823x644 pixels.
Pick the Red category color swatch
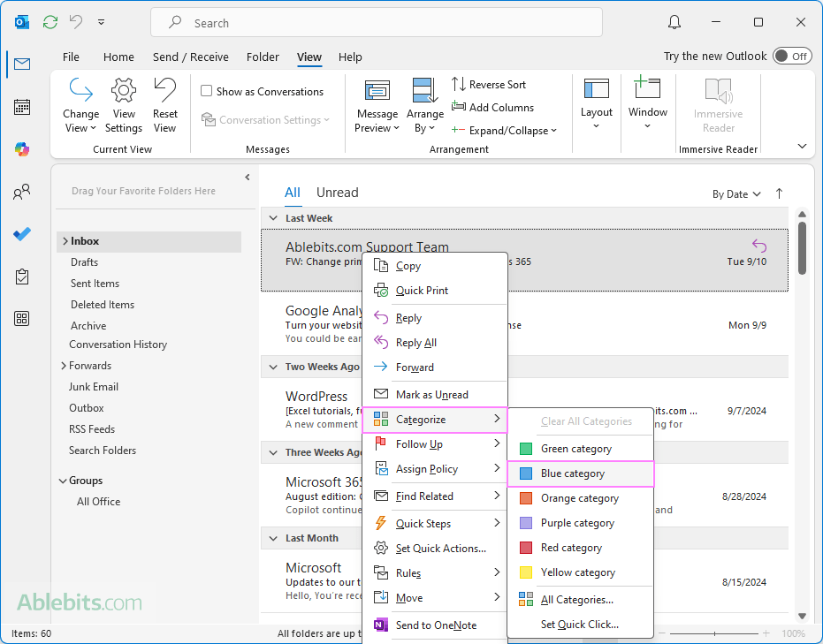(526, 548)
